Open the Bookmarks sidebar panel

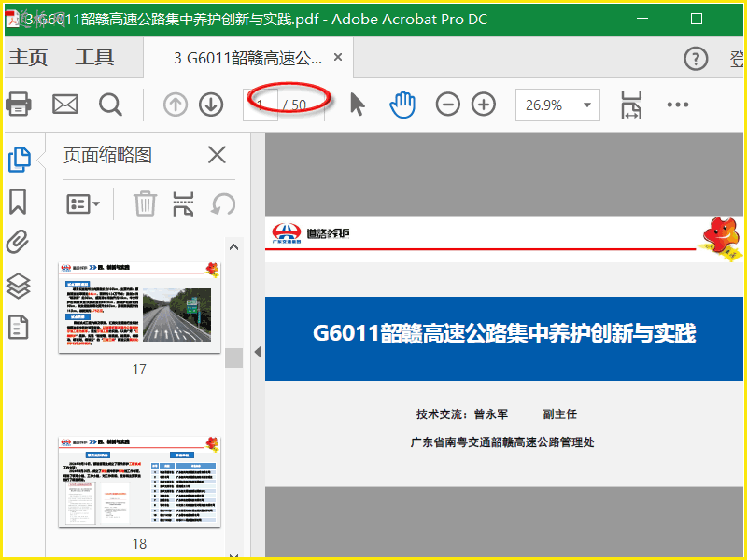18,202
